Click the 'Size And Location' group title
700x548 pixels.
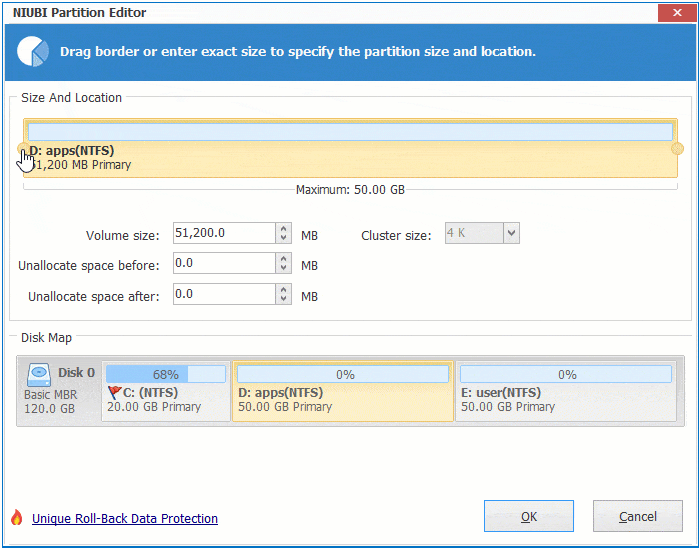click(71, 97)
